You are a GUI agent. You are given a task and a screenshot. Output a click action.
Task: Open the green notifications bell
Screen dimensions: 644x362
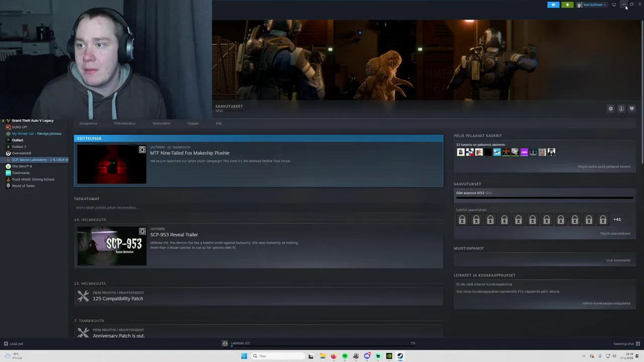point(567,5)
